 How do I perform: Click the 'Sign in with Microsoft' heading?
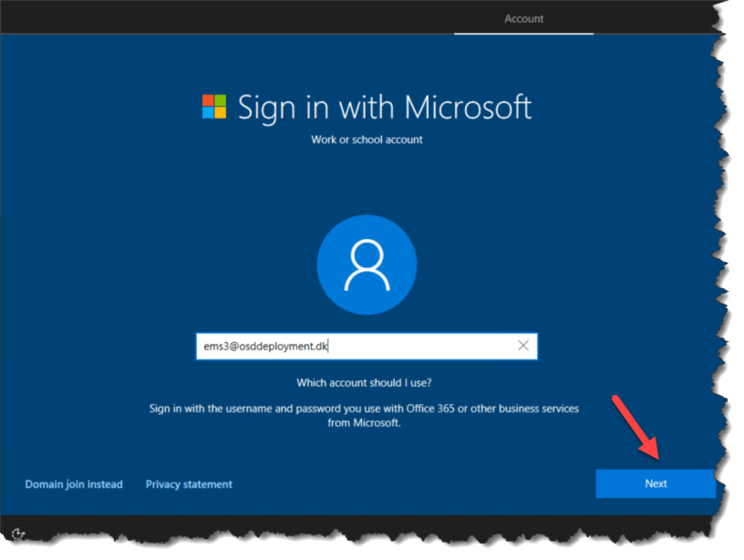(x=384, y=107)
